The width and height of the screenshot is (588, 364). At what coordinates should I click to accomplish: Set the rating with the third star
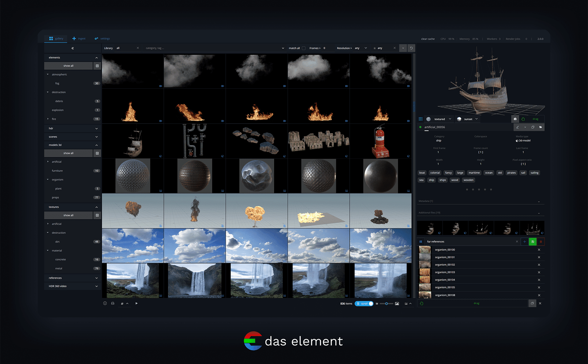coord(479,190)
